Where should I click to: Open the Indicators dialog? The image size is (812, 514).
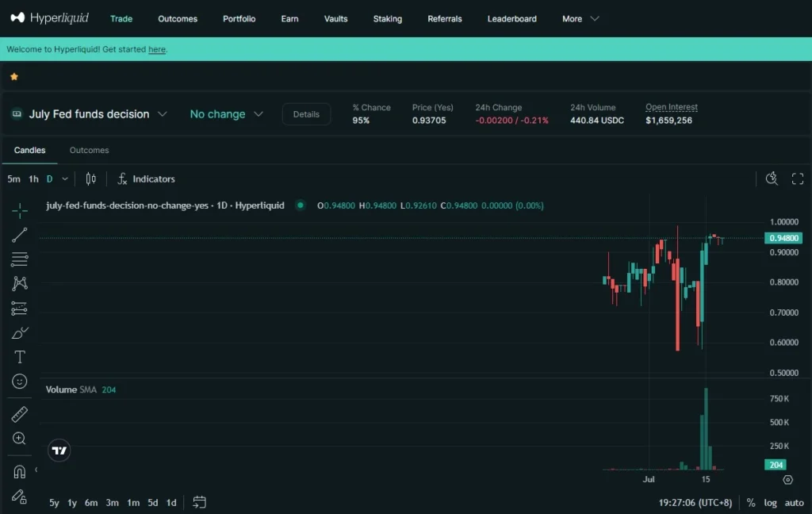tap(147, 178)
